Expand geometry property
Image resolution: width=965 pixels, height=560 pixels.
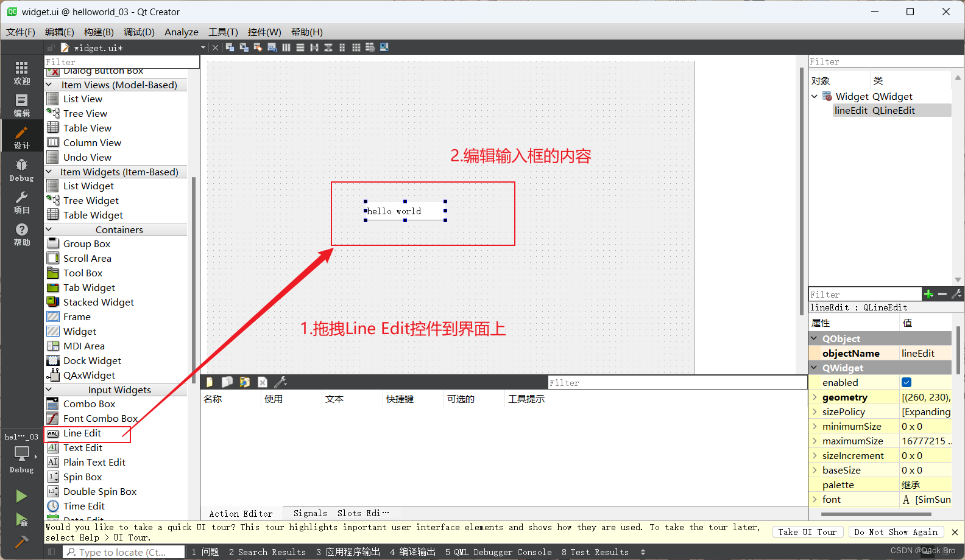[x=815, y=397]
